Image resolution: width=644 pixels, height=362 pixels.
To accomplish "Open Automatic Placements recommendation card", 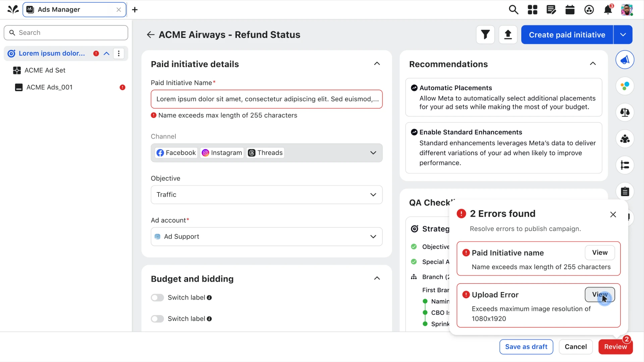I will [504, 97].
